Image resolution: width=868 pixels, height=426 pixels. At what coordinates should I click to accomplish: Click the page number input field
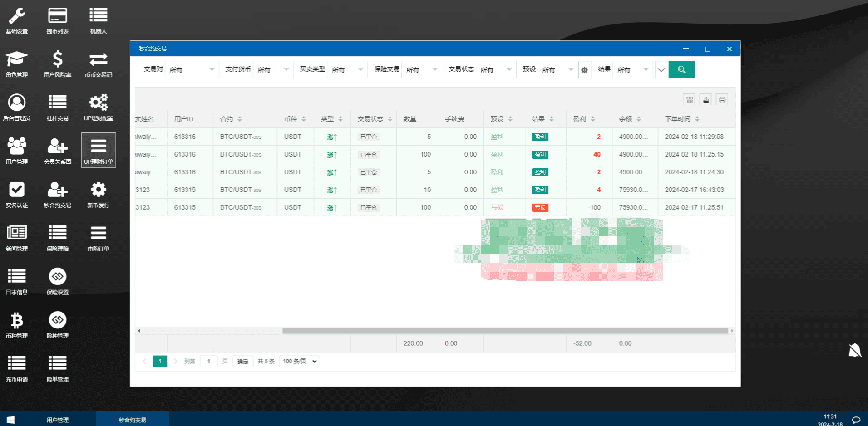point(209,362)
